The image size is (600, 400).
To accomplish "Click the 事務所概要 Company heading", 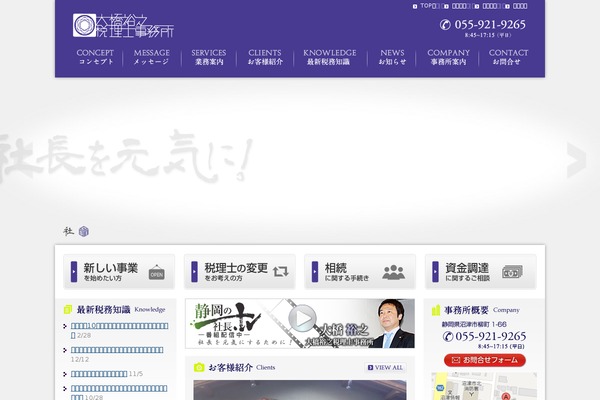I will coord(482,310).
